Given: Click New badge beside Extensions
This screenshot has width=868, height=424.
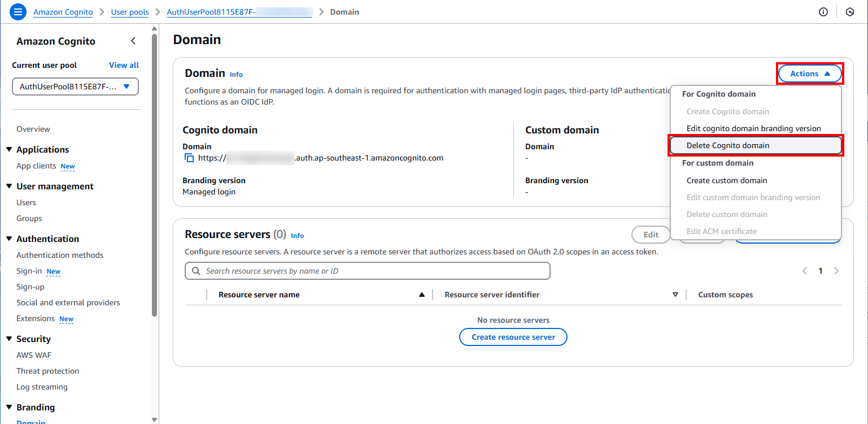Looking at the screenshot, I should click(x=66, y=319).
